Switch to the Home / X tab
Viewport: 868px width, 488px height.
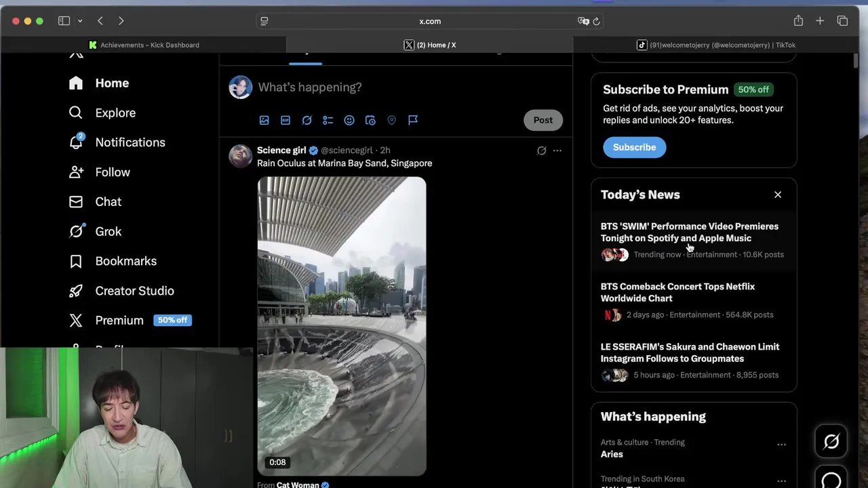point(430,45)
